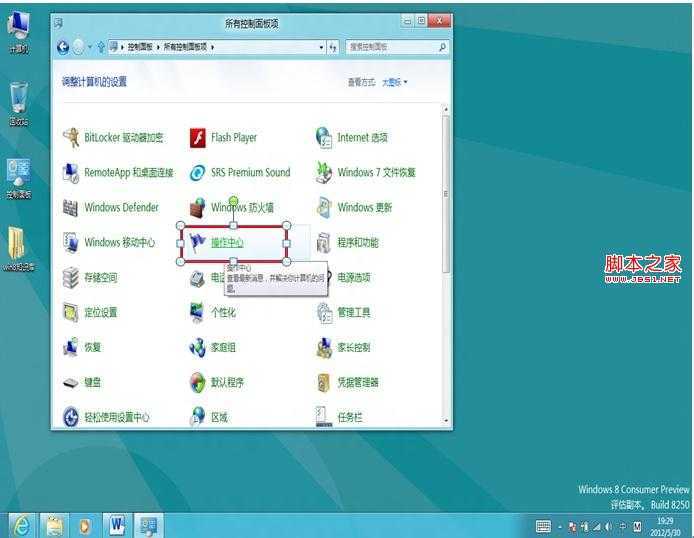Click the 操作中心 link text
Screen dimensions: 694x538
[x=227, y=242]
